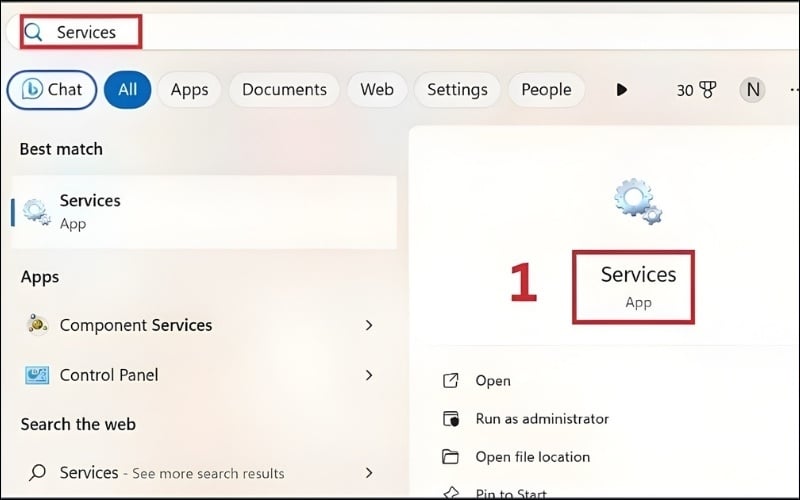Click the Component Services icon

(37, 324)
